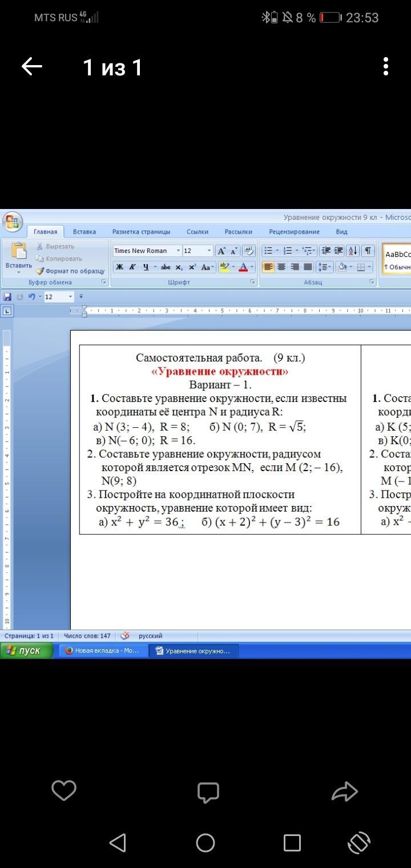
Task: Click the borders icon in Paragraph group
Action: (x=361, y=267)
